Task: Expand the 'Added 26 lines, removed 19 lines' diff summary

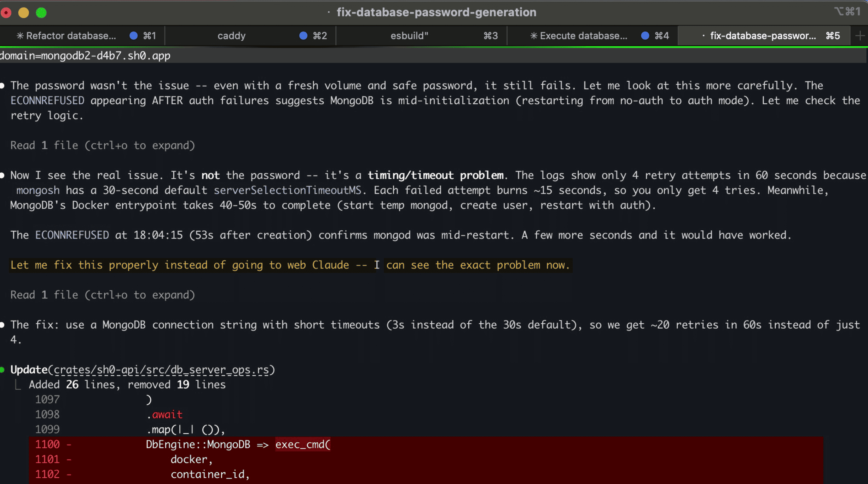Action: (x=127, y=384)
